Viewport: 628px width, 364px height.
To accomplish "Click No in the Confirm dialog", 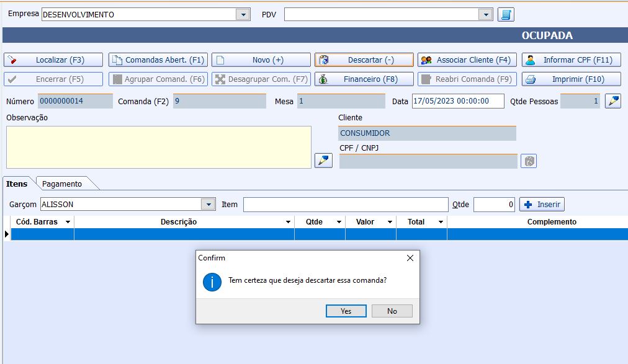I will click(392, 311).
